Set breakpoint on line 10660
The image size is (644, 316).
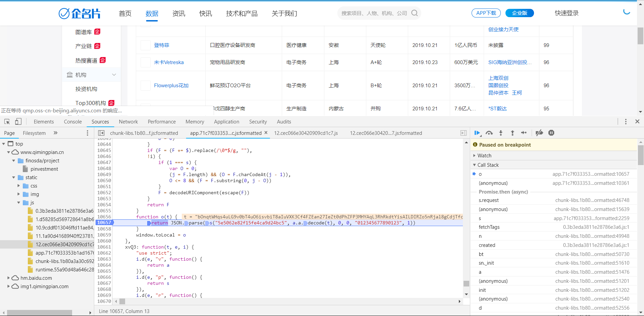[x=104, y=241]
